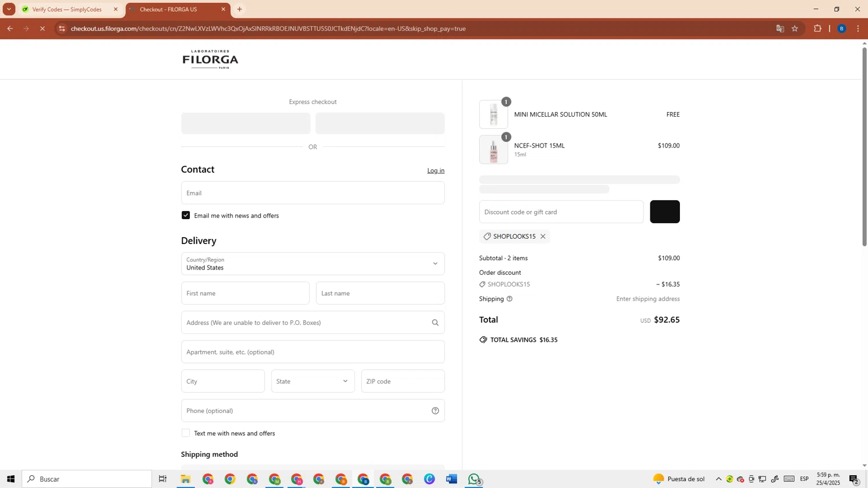The width and height of the screenshot is (868, 488).
Task: Click the Email input field
Action: tap(313, 193)
